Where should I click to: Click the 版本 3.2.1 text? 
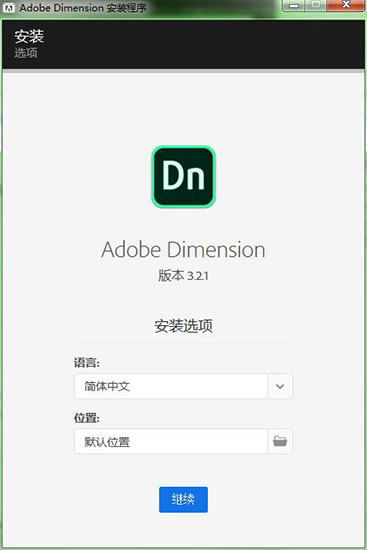(183, 276)
